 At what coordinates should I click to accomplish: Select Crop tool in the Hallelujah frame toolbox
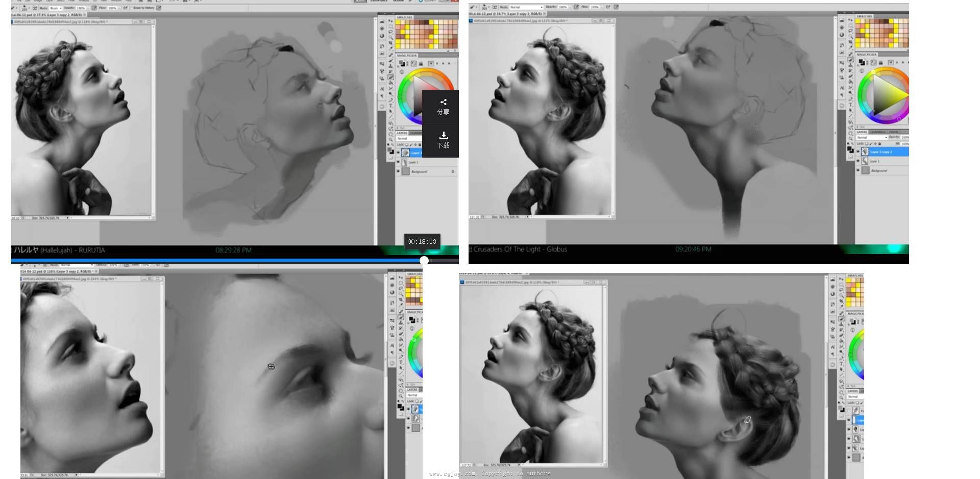(390, 43)
